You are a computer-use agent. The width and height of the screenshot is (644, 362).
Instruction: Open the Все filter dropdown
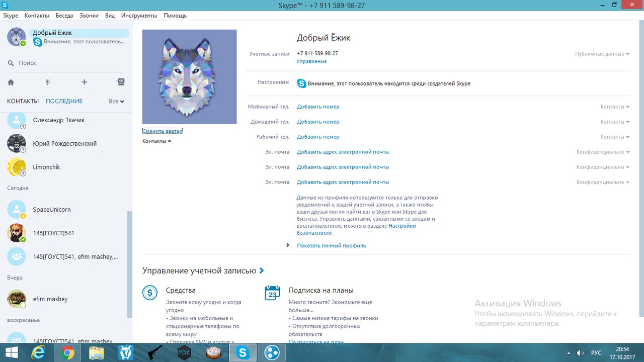coord(116,101)
